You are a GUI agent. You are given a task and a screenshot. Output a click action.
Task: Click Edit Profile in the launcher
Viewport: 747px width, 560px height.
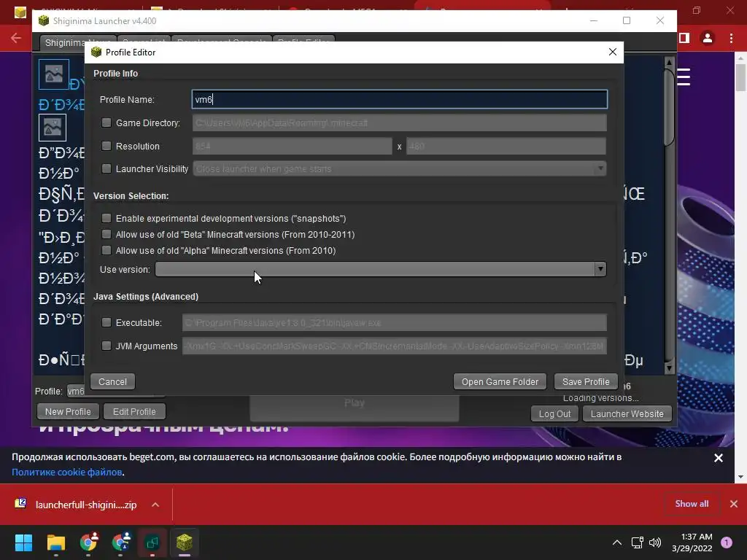pyautogui.click(x=134, y=411)
